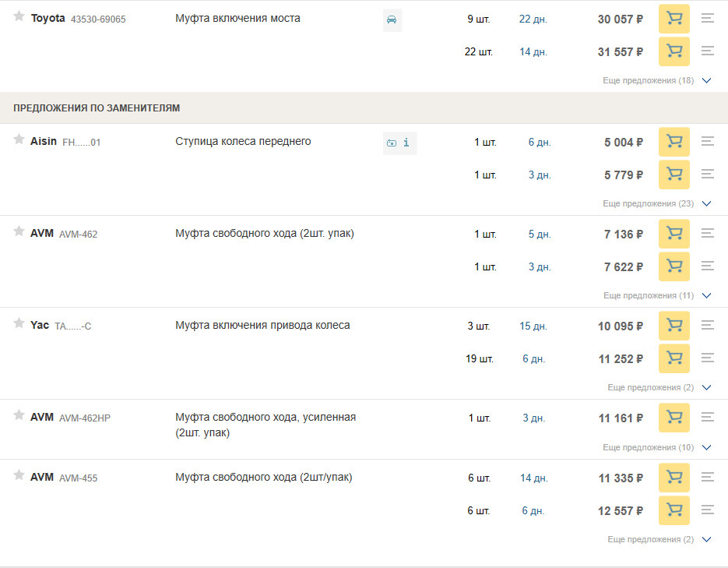The width and height of the screenshot is (728, 568).
Task: Expand 18 more offers for Toyota
Action: coord(656,80)
